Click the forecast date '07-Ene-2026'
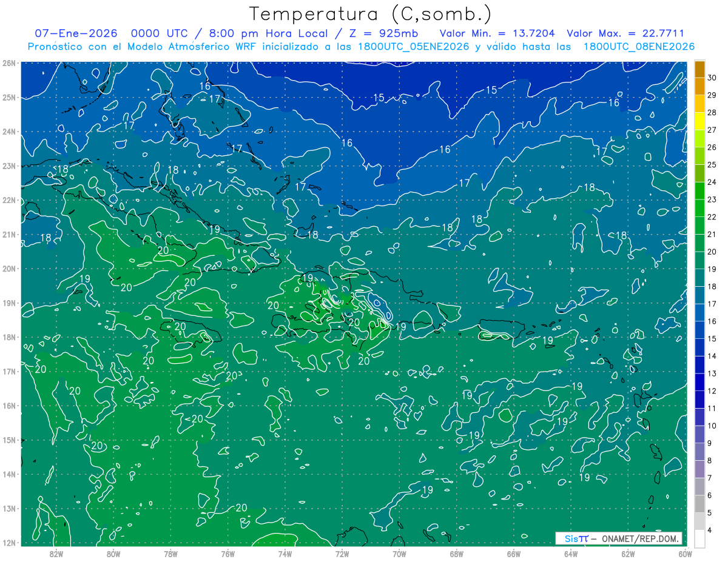The height and width of the screenshot is (562, 728). (76, 33)
